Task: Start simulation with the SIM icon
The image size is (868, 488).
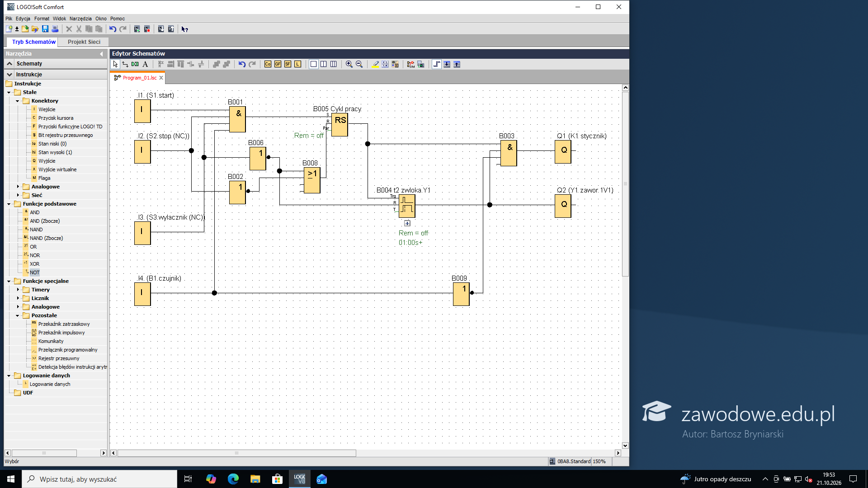Action: coord(410,64)
